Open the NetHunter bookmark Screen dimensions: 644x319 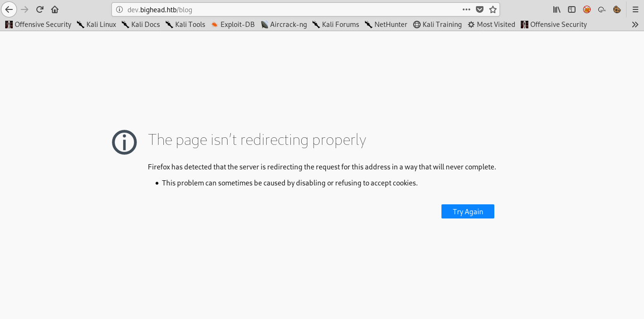386,25
